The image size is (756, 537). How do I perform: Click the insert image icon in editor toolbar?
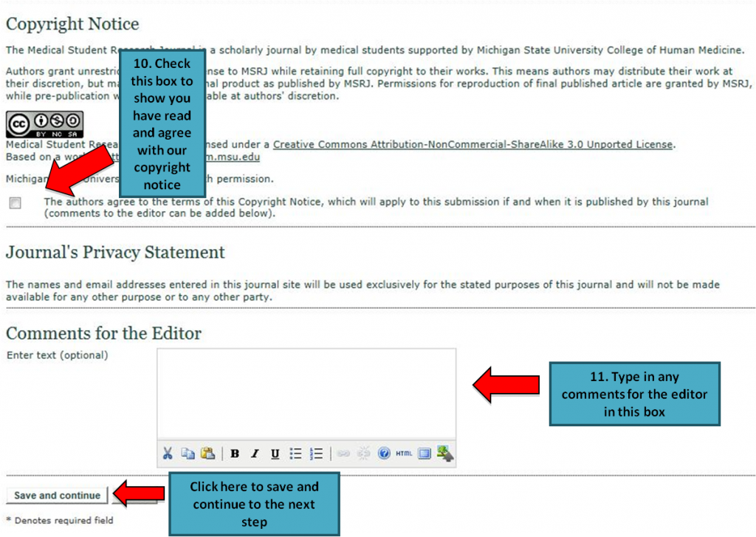click(445, 453)
